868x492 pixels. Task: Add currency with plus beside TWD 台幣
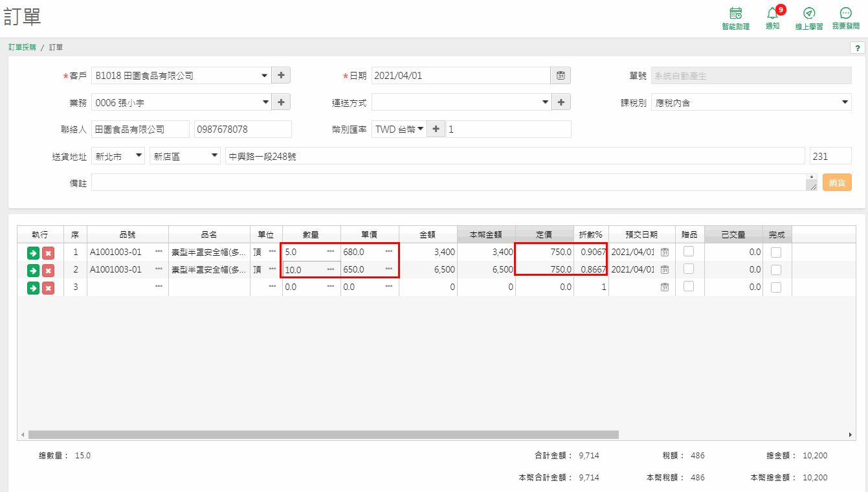point(436,129)
